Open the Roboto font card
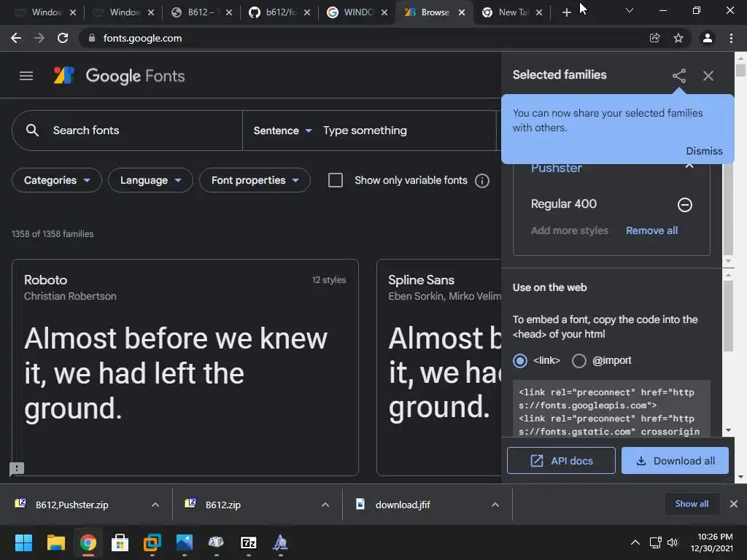Screen dimensions: 747x560 pos(185,367)
